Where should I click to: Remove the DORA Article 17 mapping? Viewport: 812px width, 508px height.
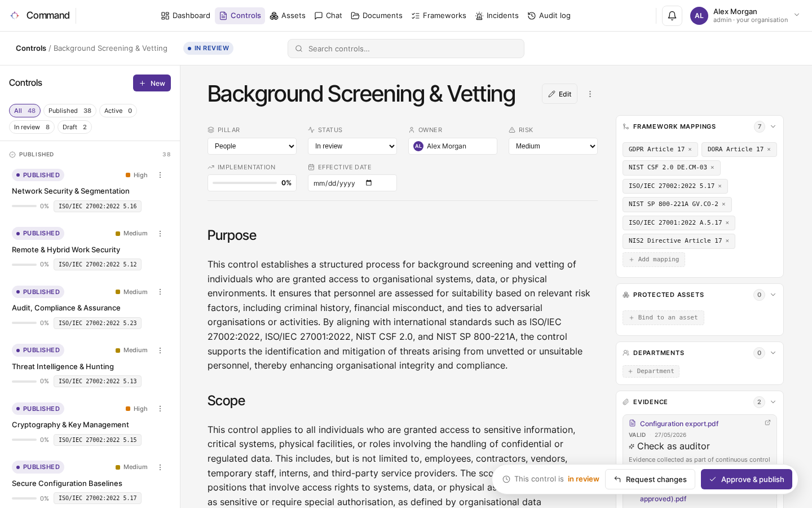769,150
